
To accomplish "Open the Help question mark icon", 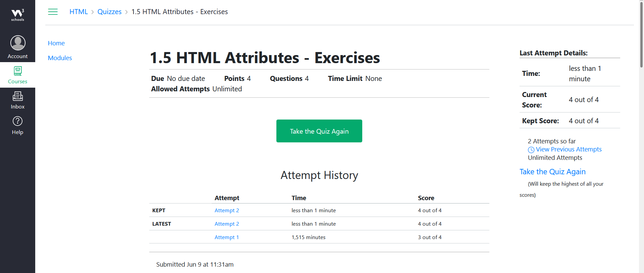I will point(17,121).
